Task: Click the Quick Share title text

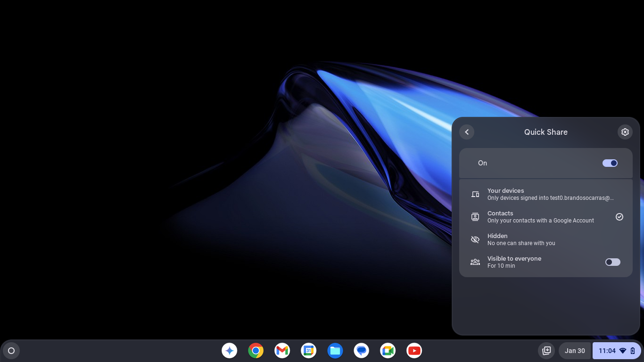Action: point(546,132)
